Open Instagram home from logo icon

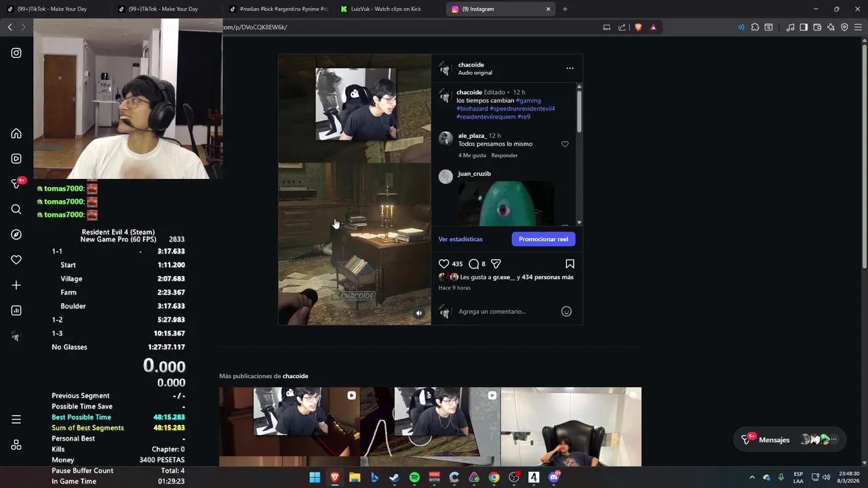tap(16, 53)
